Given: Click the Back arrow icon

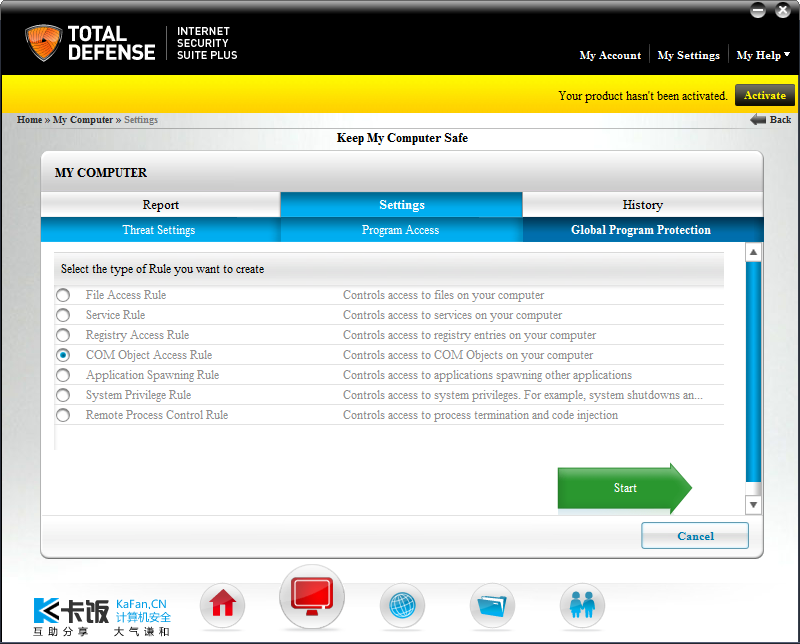Looking at the screenshot, I should coord(758,119).
